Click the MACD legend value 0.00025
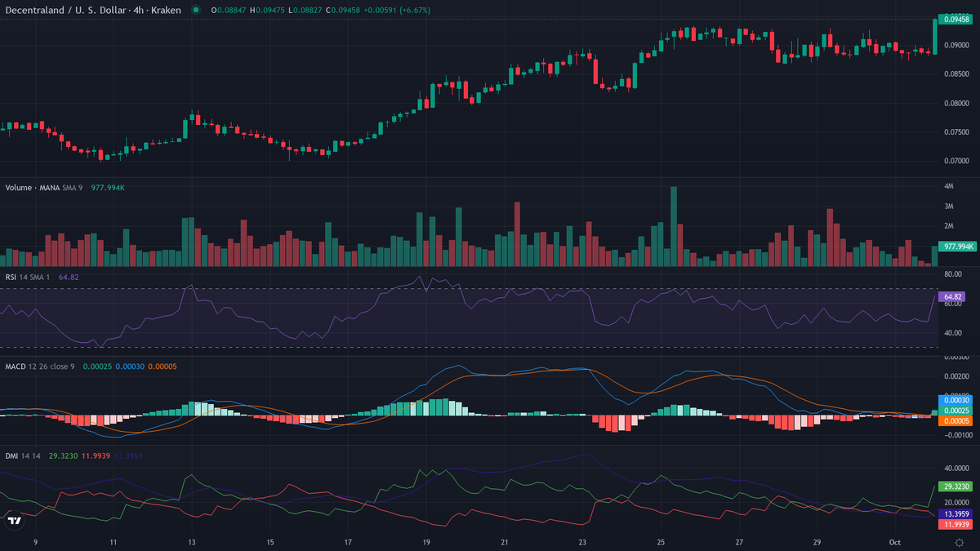This screenshot has width=980, height=551. tap(96, 367)
